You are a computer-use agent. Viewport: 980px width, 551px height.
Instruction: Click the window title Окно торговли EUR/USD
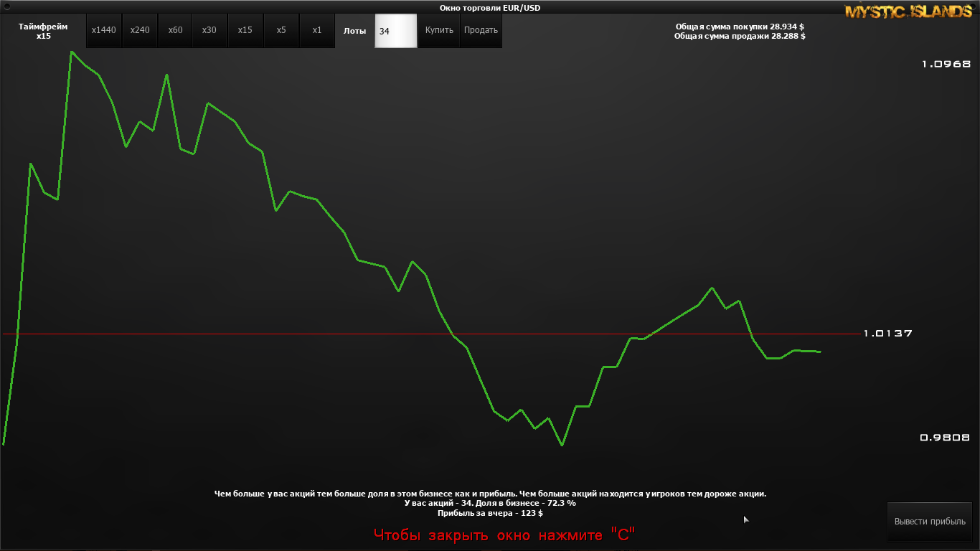point(490,7)
